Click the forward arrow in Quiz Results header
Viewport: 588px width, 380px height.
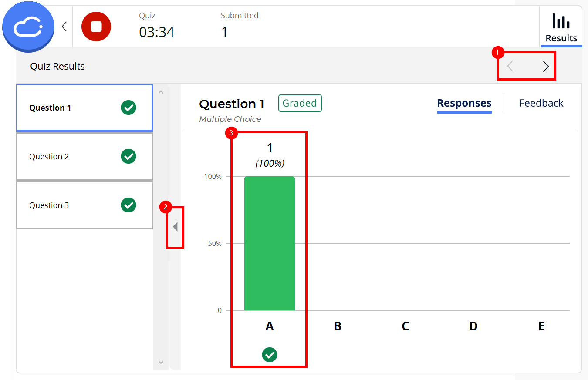coord(545,66)
